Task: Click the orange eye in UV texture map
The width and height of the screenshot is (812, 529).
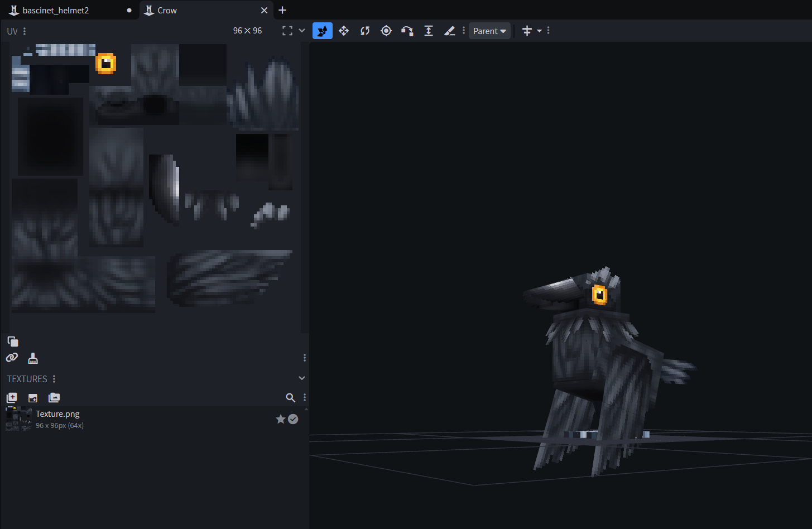Action: pyautogui.click(x=105, y=64)
